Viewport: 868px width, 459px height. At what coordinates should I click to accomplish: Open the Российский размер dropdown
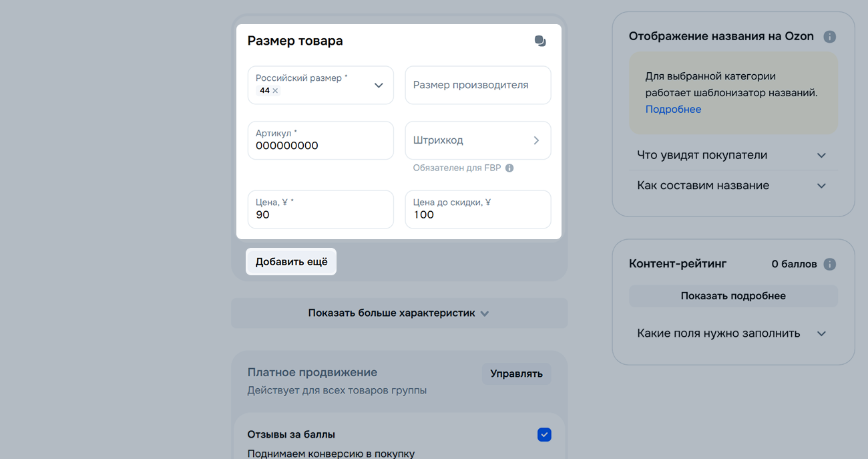[x=379, y=86]
